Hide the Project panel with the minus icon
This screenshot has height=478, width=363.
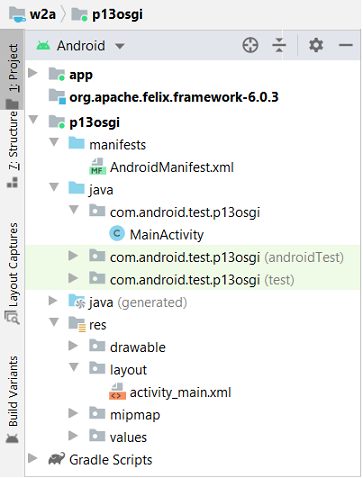coord(346,45)
